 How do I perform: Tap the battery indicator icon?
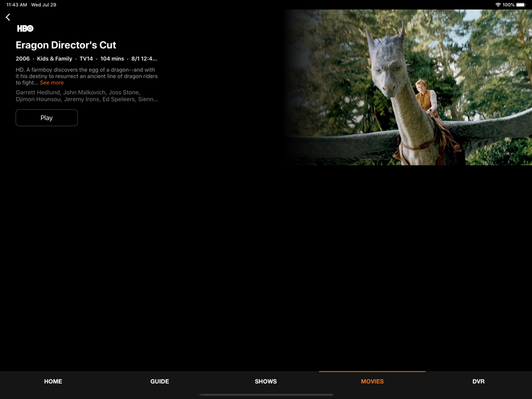point(521,5)
